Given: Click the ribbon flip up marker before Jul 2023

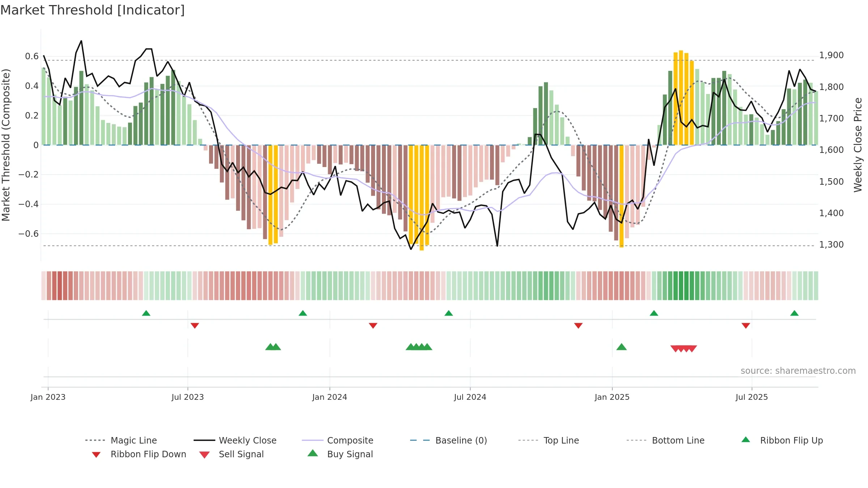Looking at the screenshot, I should [146, 313].
